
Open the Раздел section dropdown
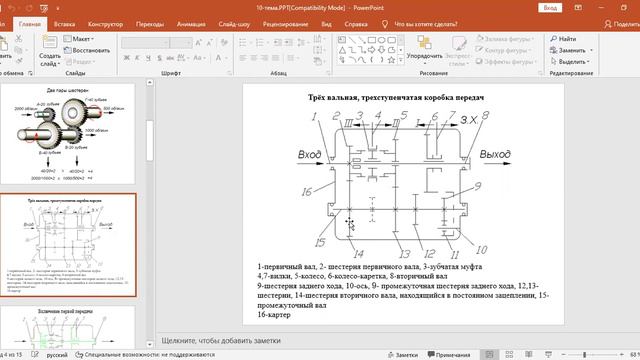(80, 62)
